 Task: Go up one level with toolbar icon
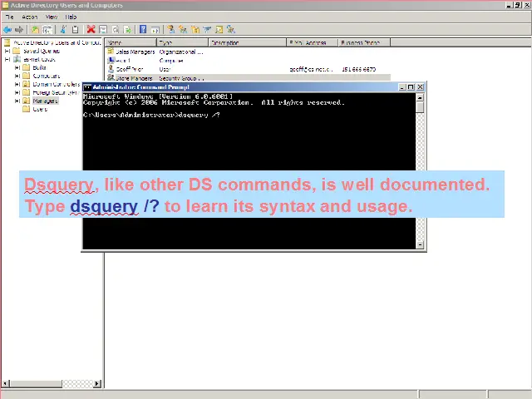click(x=35, y=30)
